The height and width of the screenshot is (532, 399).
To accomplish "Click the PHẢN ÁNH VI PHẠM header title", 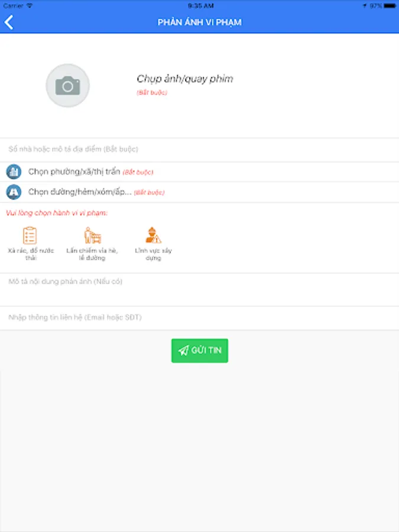I will [x=200, y=22].
